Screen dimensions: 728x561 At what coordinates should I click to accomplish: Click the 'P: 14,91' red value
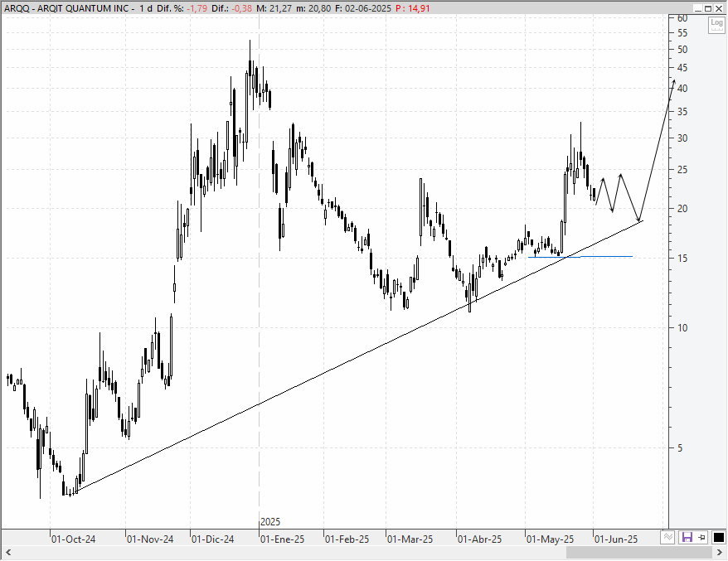[413, 8]
